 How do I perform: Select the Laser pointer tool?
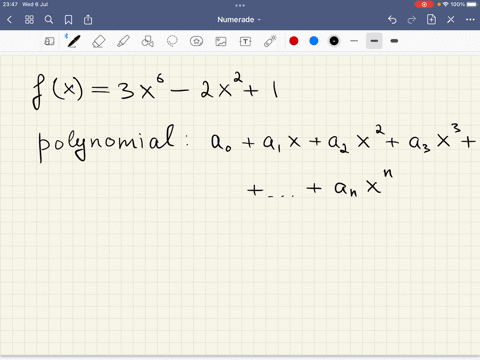click(x=270, y=41)
